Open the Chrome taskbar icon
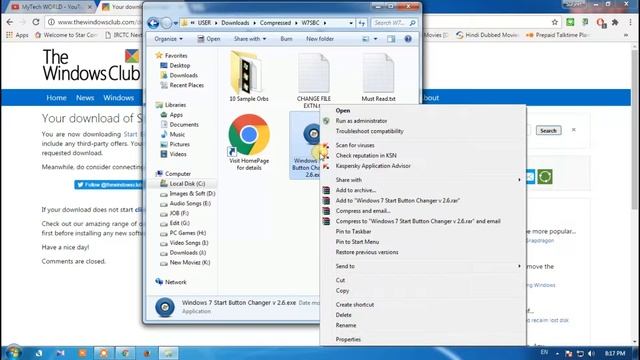 click(125, 353)
